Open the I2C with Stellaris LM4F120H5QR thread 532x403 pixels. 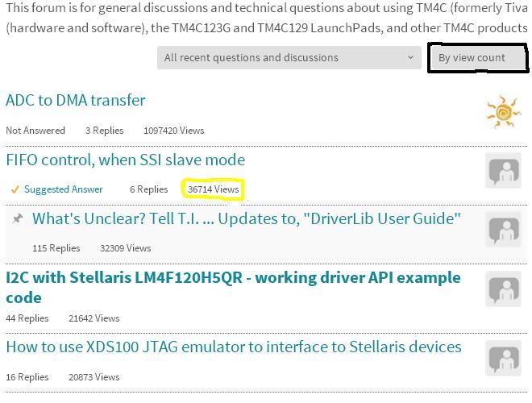pyautogui.click(x=233, y=288)
